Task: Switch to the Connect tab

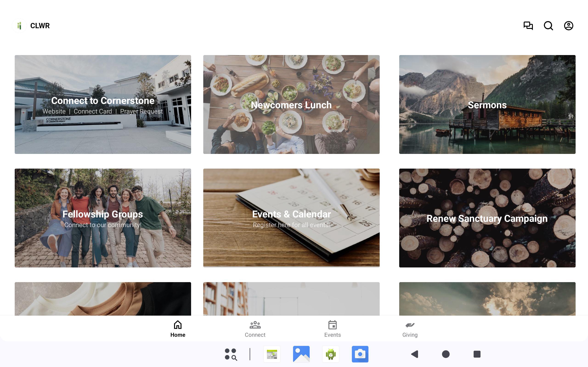Action: pyautogui.click(x=255, y=329)
